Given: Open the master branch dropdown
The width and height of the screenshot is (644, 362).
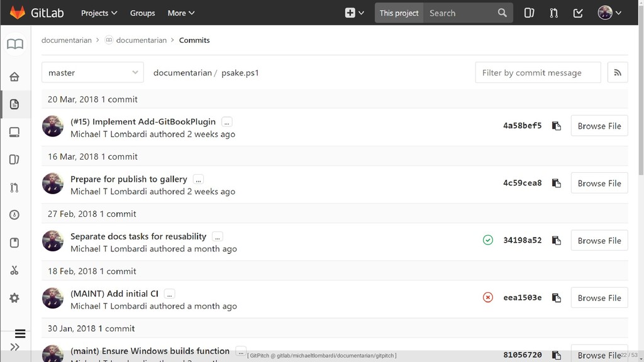Looking at the screenshot, I should tap(92, 73).
